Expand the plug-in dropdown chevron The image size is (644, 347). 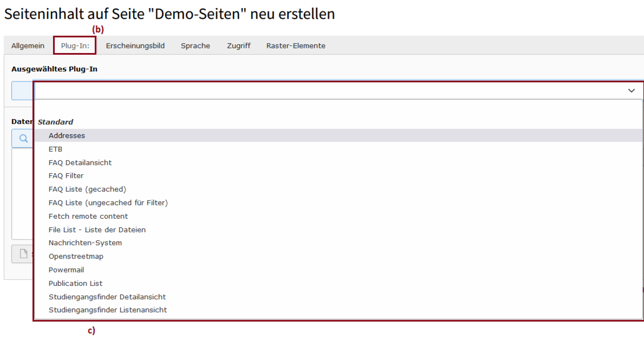(631, 91)
